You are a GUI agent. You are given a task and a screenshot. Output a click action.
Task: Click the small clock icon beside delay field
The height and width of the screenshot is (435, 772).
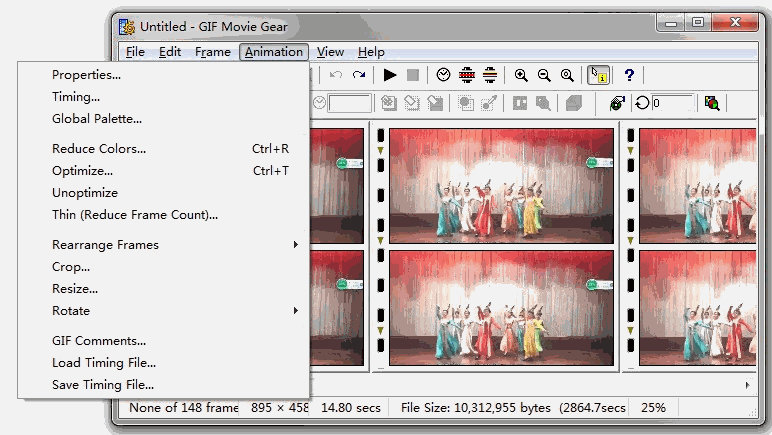point(319,103)
